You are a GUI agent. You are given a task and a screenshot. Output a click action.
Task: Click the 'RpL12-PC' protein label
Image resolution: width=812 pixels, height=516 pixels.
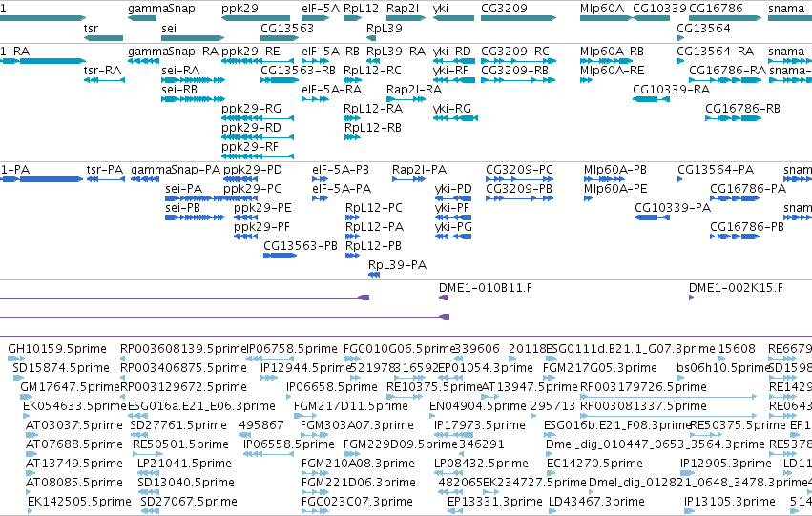click(x=373, y=208)
